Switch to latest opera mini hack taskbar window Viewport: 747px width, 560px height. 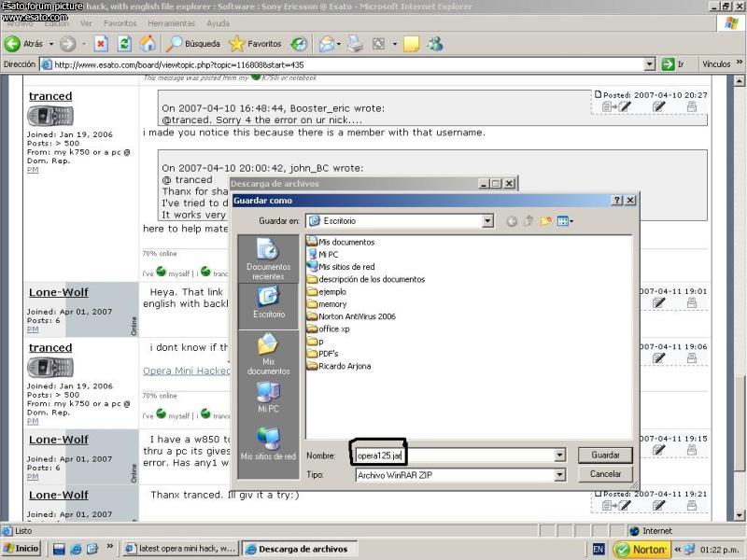click(x=180, y=549)
